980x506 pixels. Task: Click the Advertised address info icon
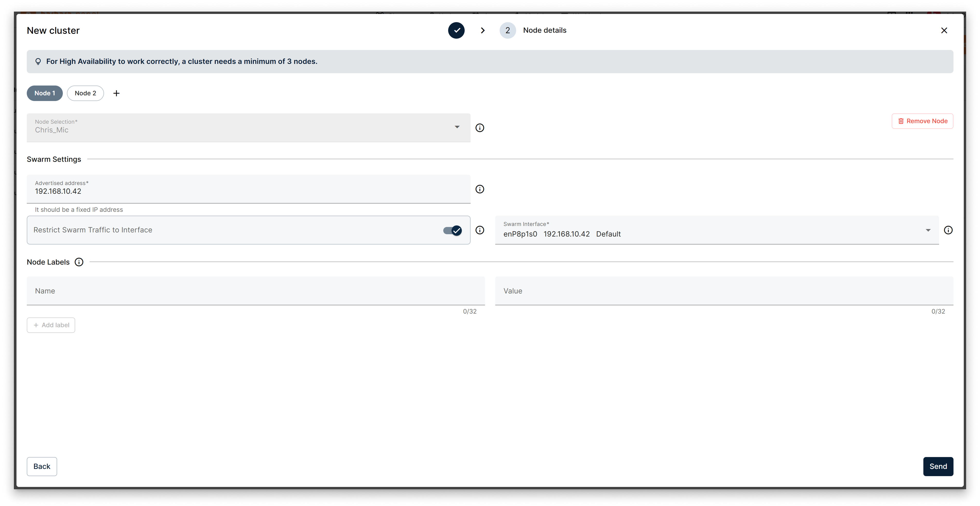point(480,189)
